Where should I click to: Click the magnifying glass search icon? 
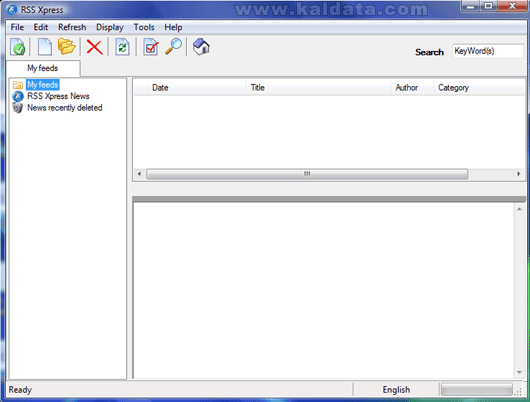click(173, 47)
